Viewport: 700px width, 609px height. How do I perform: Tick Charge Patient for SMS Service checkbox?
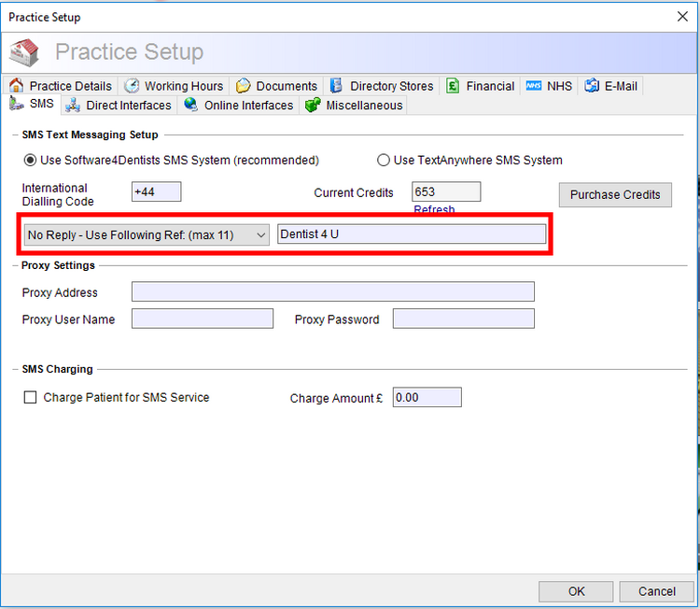pyautogui.click(x=30, y=397)
